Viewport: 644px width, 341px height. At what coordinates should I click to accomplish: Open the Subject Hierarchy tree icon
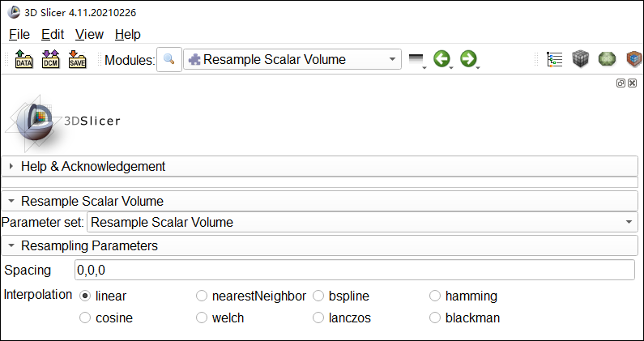[x=555, y=59]
